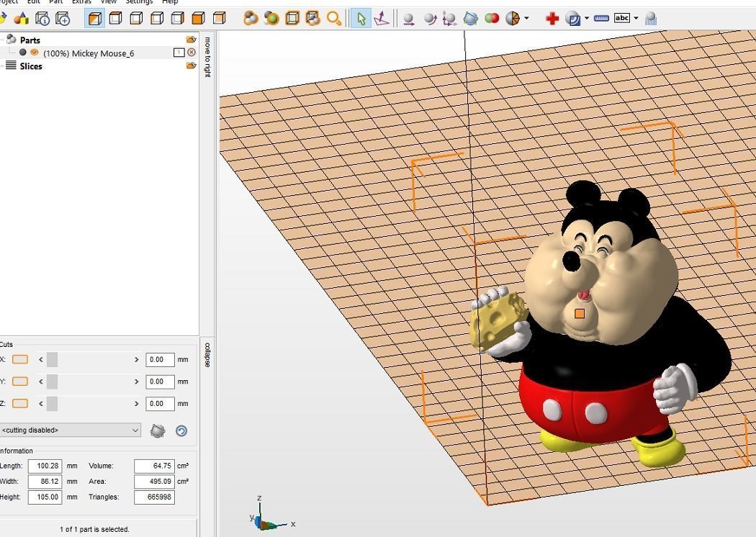
Task: Switch to back view cube
Action: point(220,19)
